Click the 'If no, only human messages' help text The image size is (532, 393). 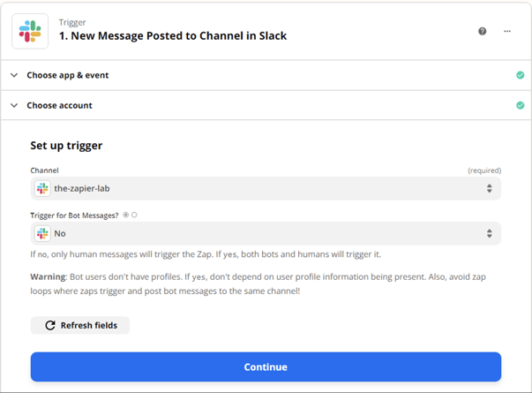pos(206,254)
